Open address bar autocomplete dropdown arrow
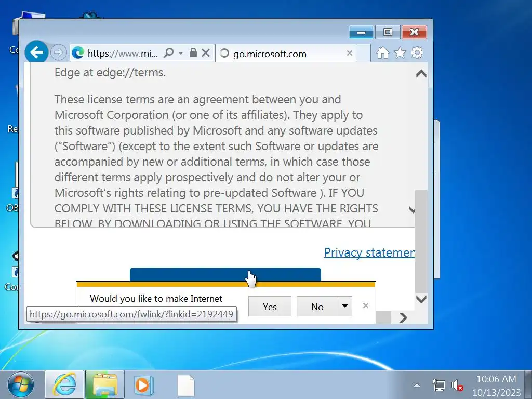 pyautogui.click(x=181, y=53)
